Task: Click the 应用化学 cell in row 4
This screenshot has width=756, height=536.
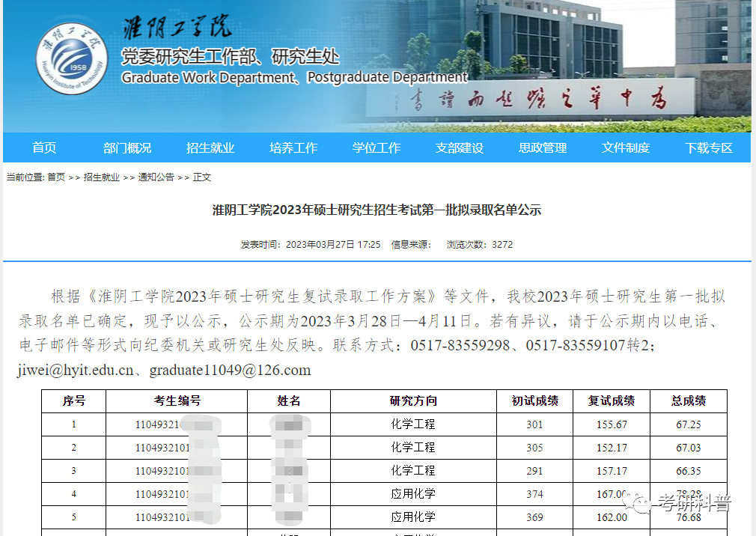Action: [413, 494]
